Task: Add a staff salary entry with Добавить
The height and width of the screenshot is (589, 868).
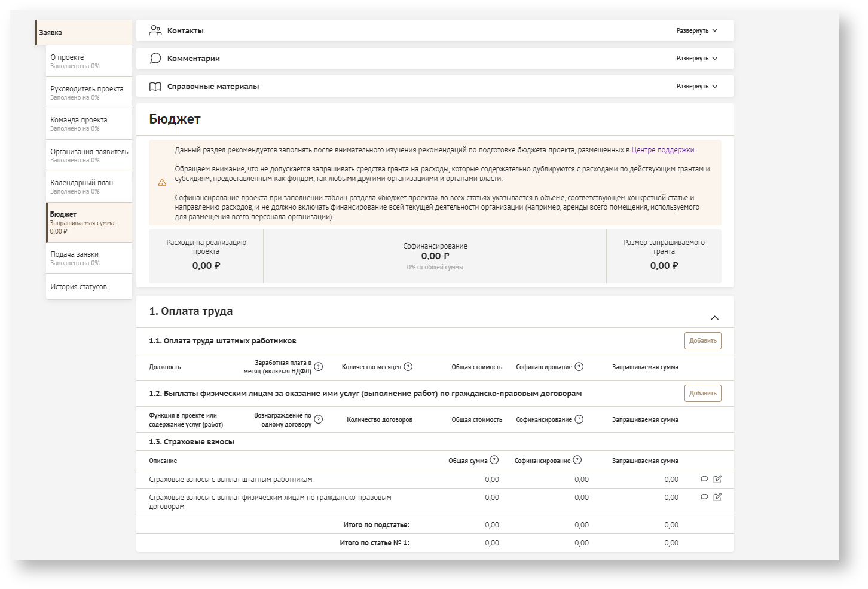Action: [x=702, y=341]
